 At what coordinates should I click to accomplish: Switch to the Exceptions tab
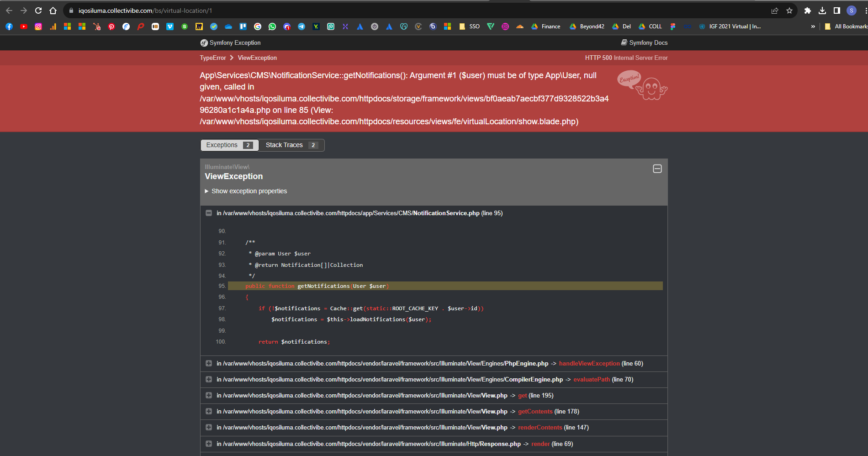point(229,145)
